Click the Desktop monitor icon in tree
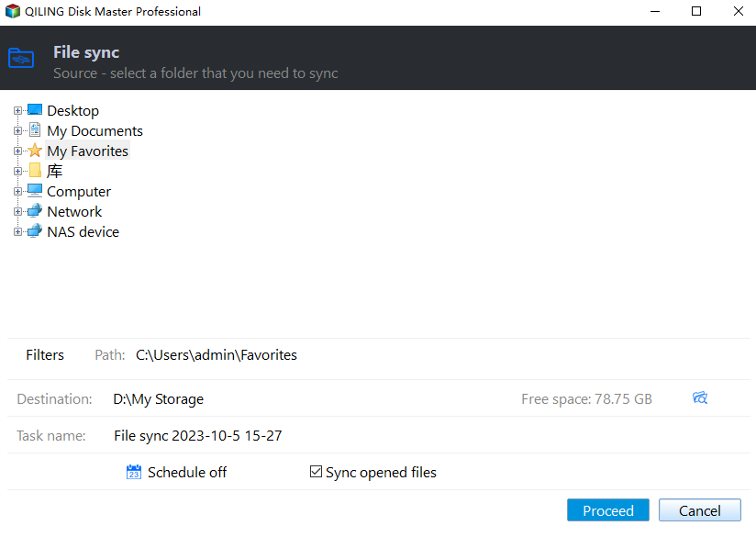This screenshot has width=756, height=537. (35, 110)
